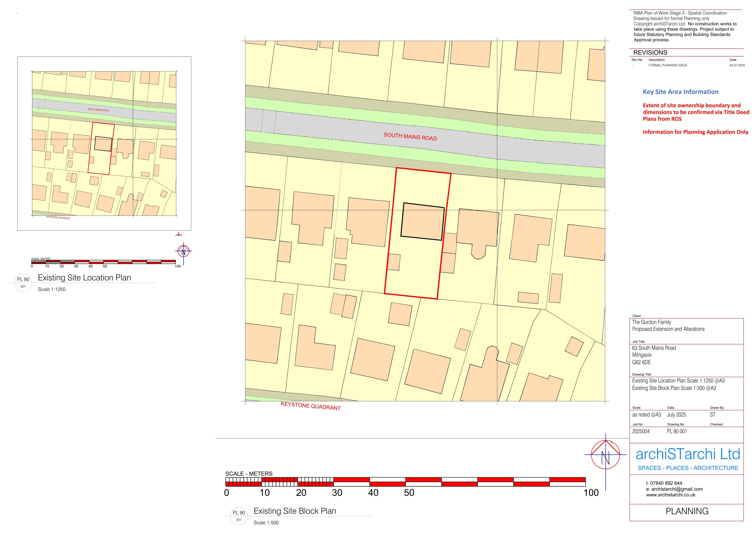Click the phone number 07840 892 644

(x=666, y=483)
